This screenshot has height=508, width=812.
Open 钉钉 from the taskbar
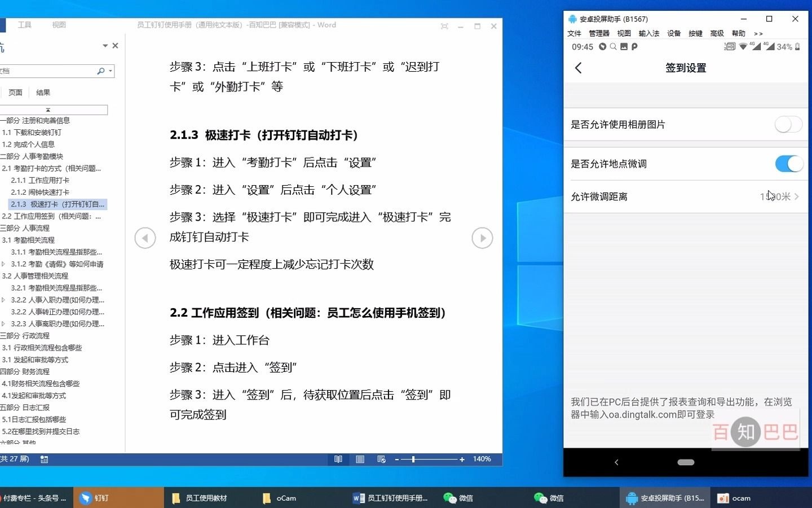(118, 498)
